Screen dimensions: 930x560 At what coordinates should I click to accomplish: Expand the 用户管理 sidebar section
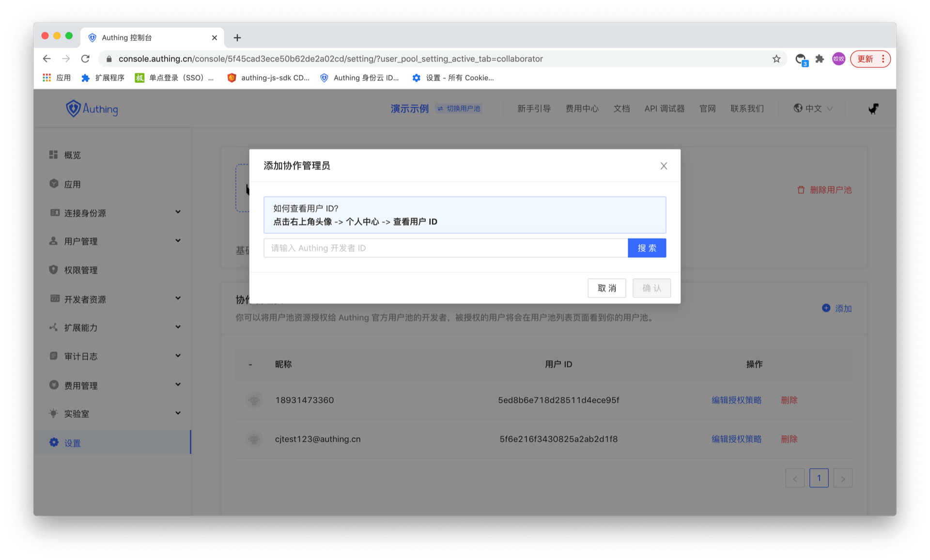point(178,241)
